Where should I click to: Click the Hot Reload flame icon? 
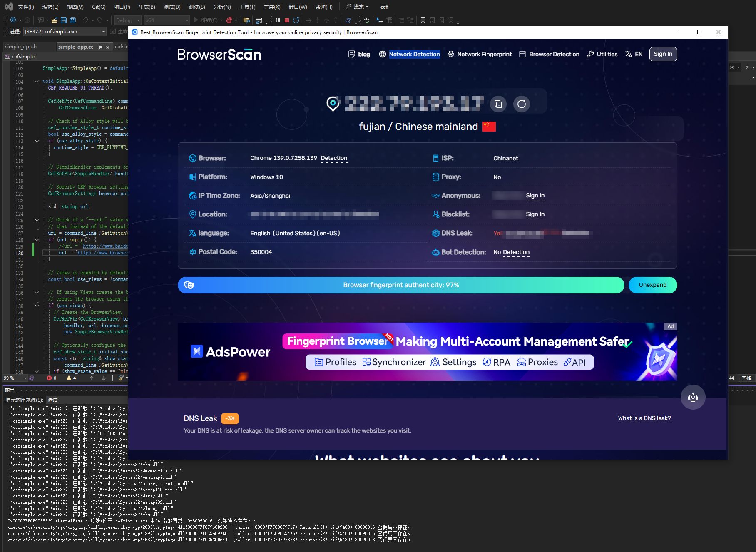(229, 20)
